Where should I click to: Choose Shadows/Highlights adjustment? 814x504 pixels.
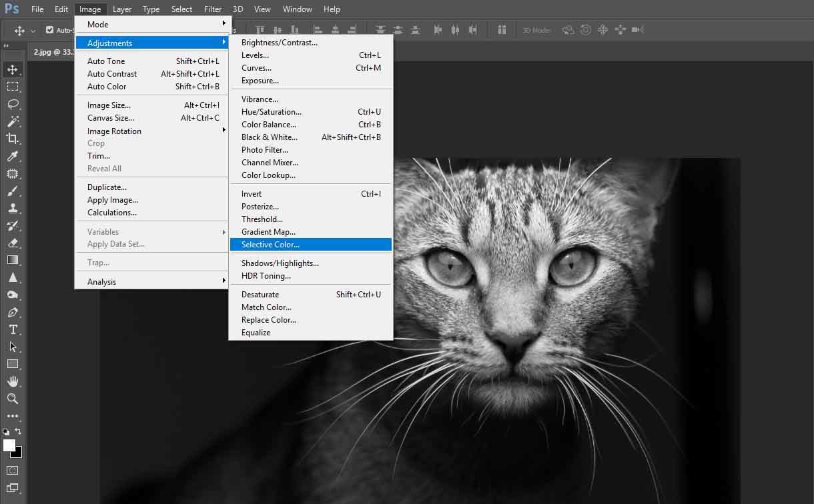(311, 263)
